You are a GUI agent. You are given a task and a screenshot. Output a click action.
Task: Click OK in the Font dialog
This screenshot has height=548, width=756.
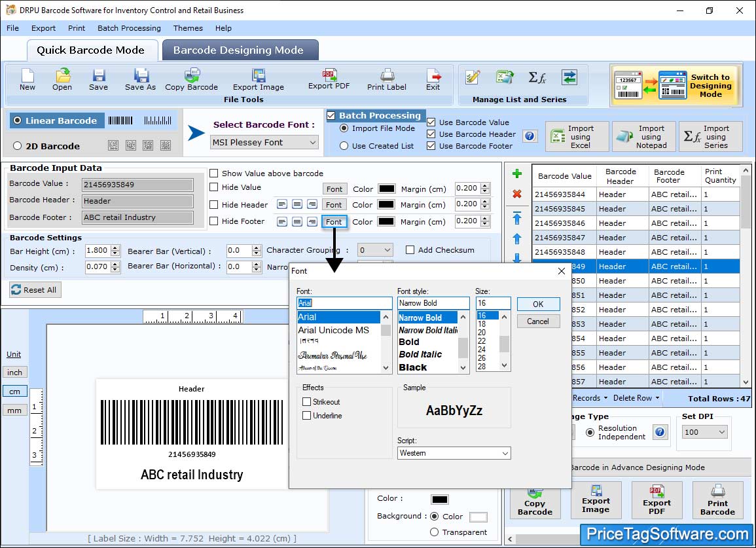[538, 304]
